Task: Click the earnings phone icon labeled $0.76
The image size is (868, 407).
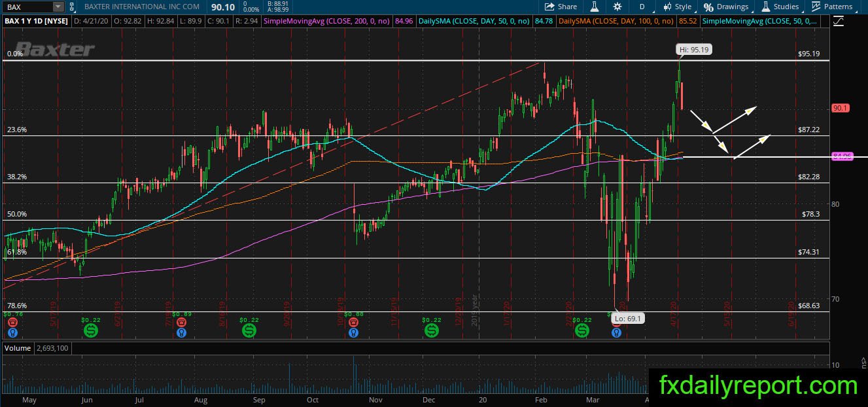Action: pos(12,323)
